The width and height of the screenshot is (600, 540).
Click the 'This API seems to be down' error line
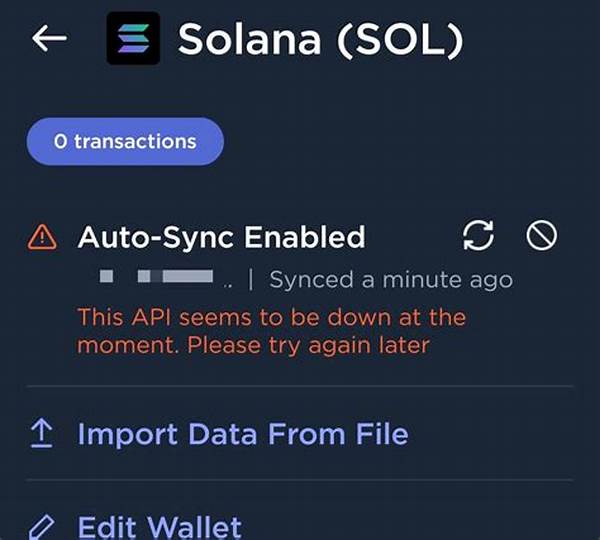pos(272,318)
